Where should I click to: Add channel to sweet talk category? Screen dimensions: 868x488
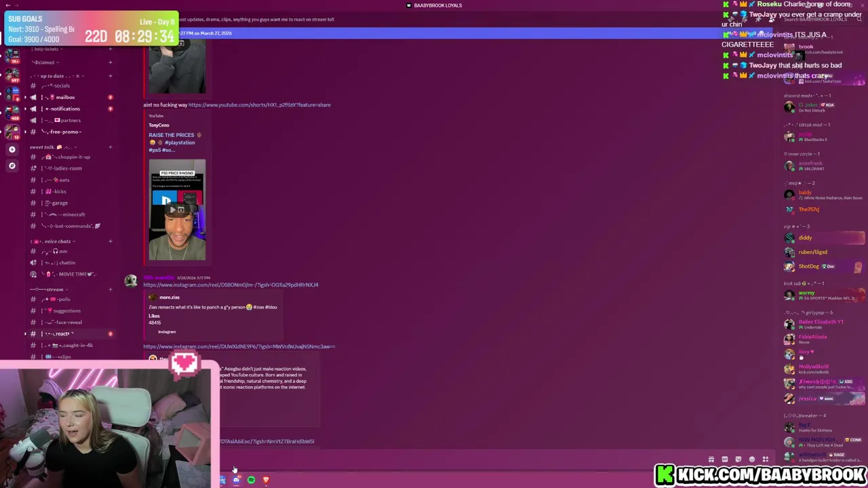point(110,147)
